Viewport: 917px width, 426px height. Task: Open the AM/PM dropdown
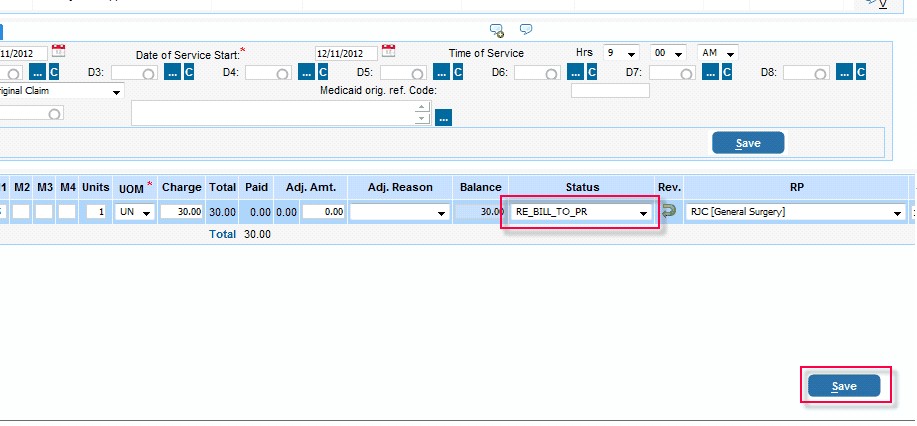pyautogui.click(x=731, y=54)
